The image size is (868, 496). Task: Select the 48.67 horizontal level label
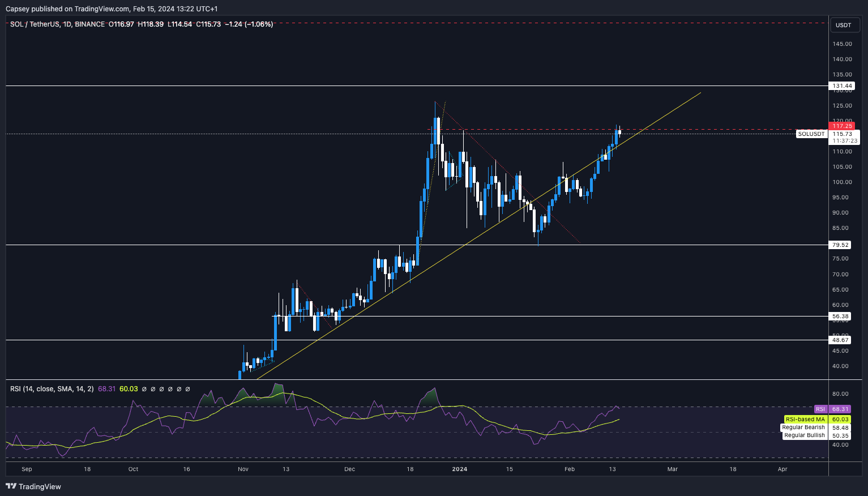(841, 340)
